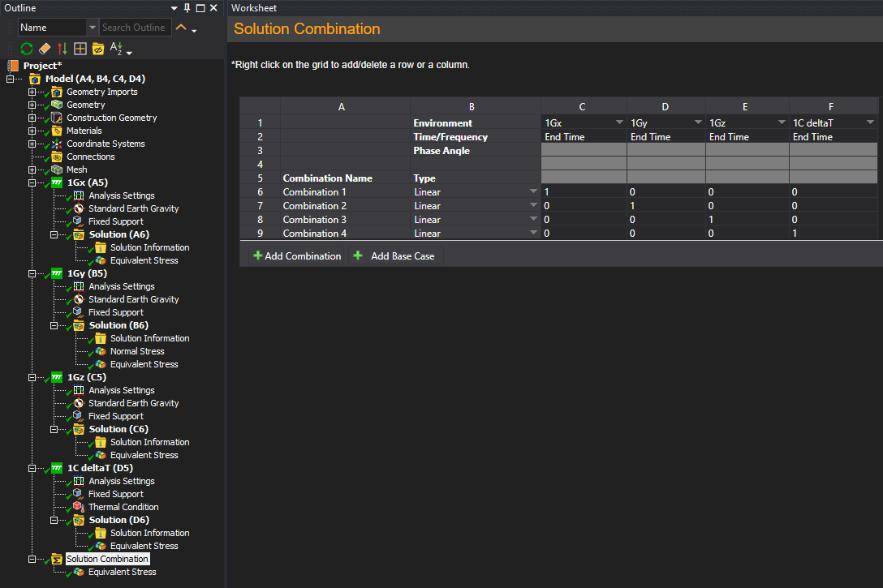This screenshot has width=883, height=588.
Task: Click the orange up-chevron next to search
Action: click(181, 28)
